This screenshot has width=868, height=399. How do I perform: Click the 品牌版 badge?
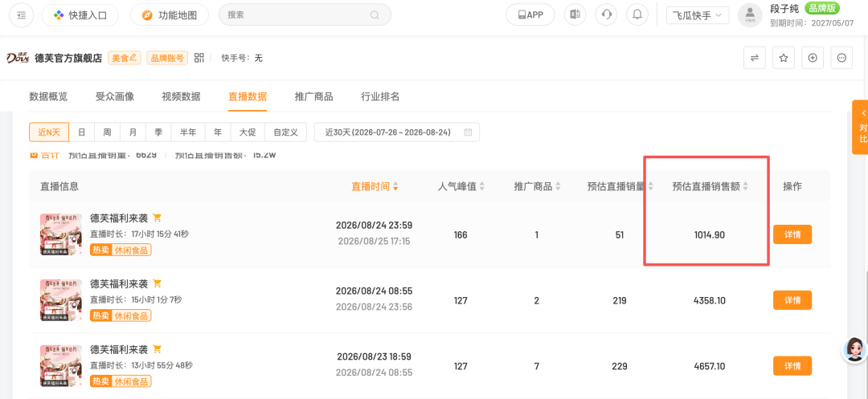[x=822, y=8]
